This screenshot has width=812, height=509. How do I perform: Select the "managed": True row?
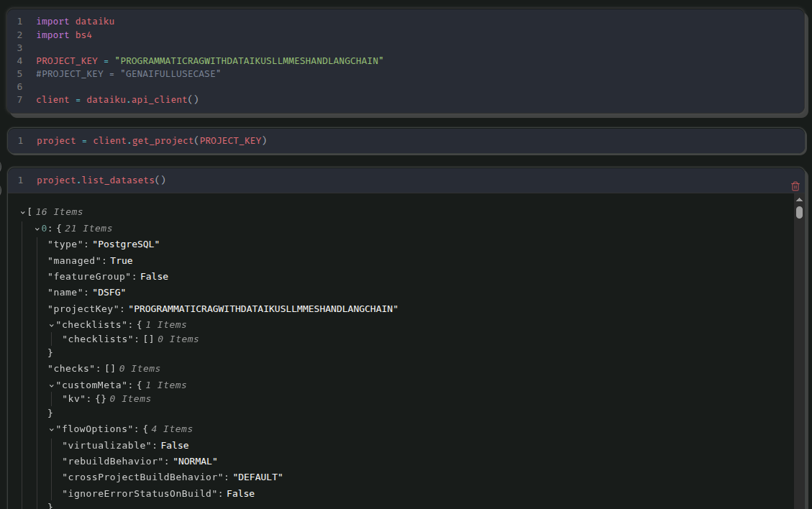(90, 260)
